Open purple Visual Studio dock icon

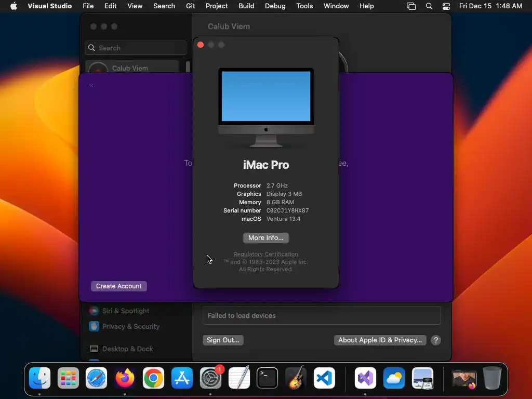coord(365,378)
